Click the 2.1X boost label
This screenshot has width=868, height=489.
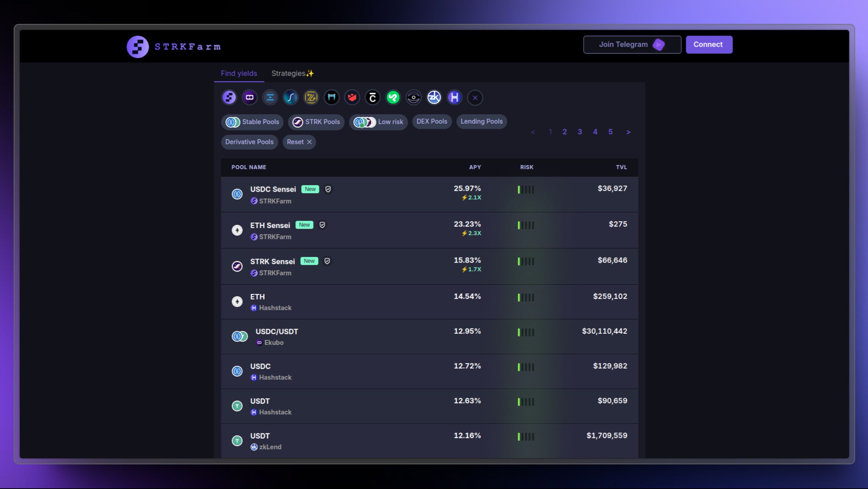tap(472, 197)
